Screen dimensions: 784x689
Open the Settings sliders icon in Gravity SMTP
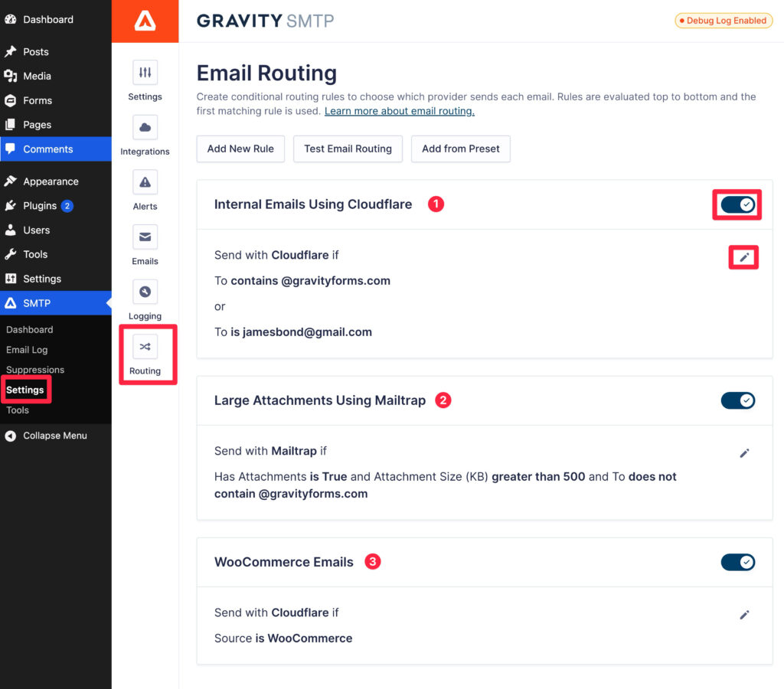click(145, 73)
